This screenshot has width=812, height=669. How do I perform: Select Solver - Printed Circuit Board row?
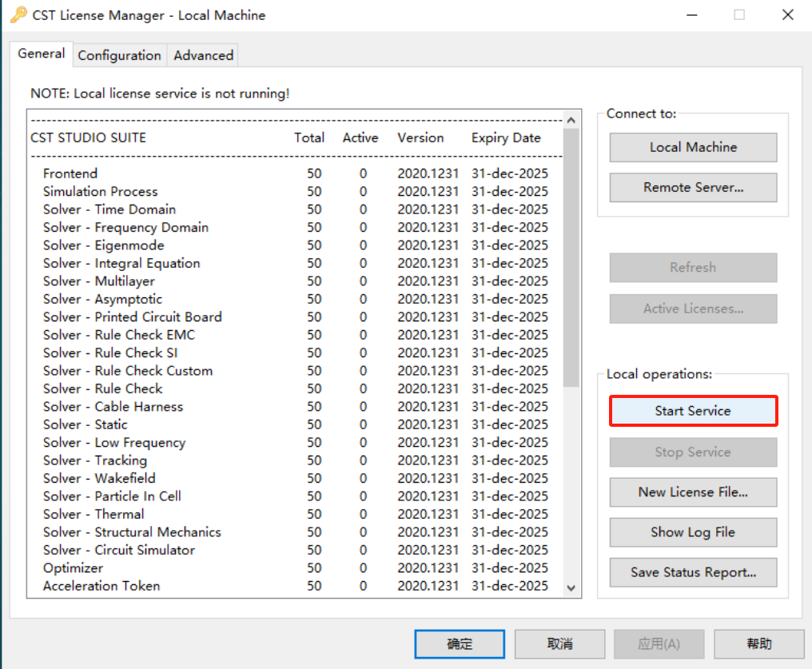(296, 317)
